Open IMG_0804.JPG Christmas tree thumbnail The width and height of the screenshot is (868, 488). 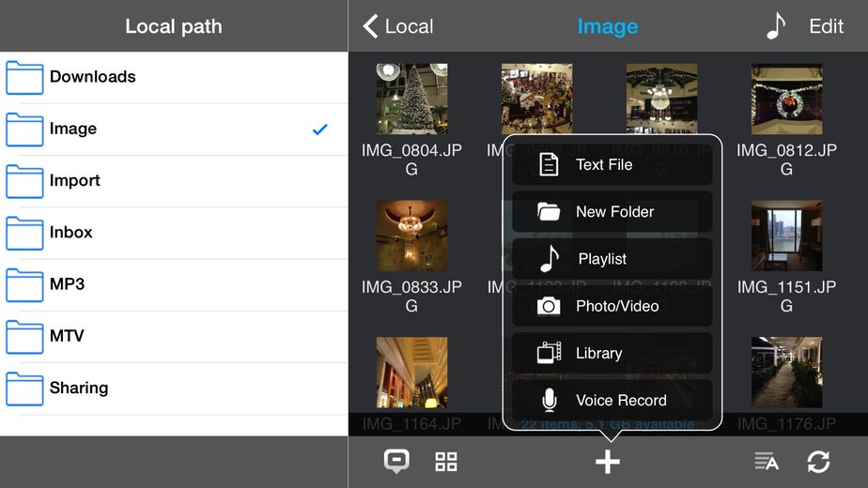(x=411, y=99)
